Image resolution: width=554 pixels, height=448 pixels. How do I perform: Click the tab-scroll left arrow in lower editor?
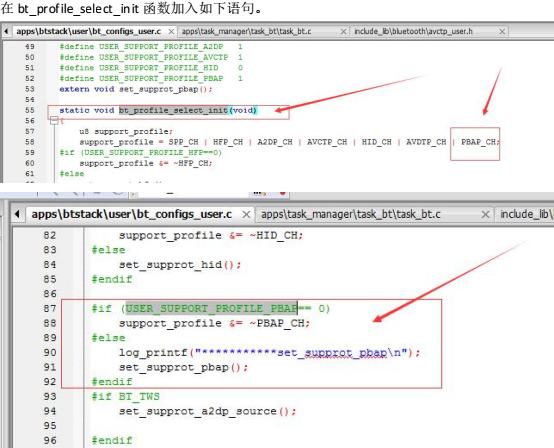pos(17,214)
